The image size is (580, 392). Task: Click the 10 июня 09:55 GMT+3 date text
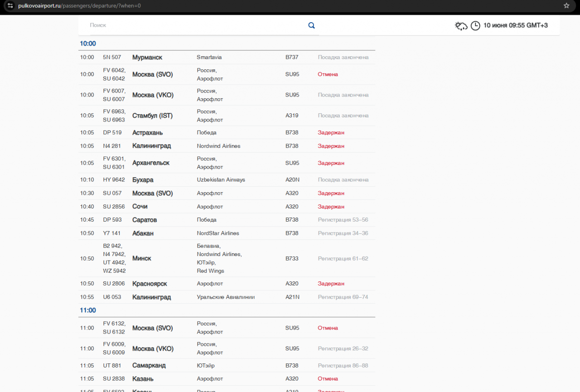(x=516, y=25)
